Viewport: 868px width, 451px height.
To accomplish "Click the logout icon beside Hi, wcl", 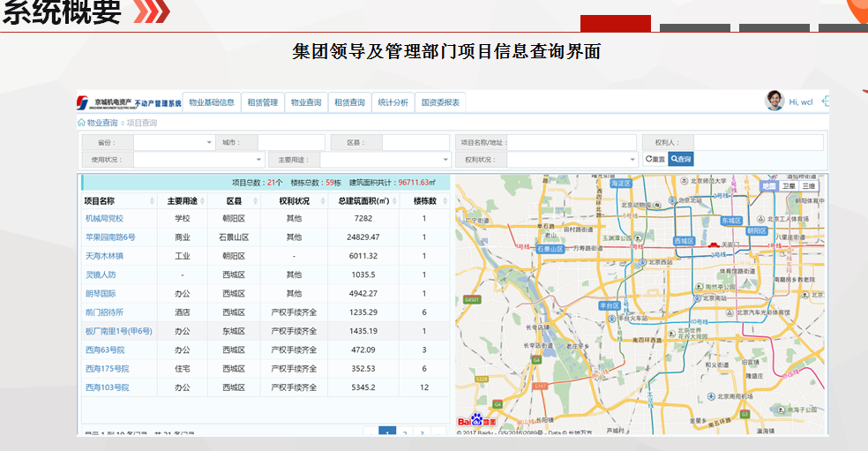I will click(825, 101).
